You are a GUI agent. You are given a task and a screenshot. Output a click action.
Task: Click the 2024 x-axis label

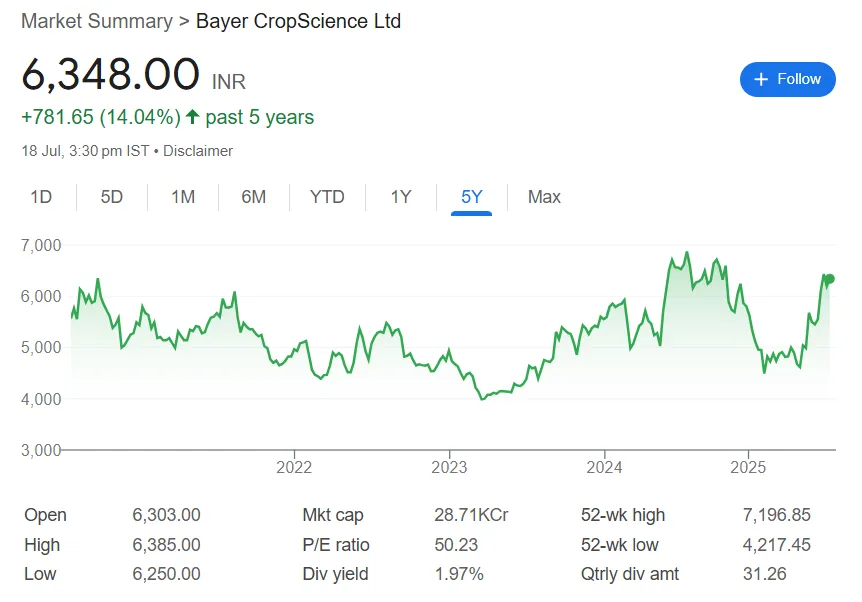point(604,467)
